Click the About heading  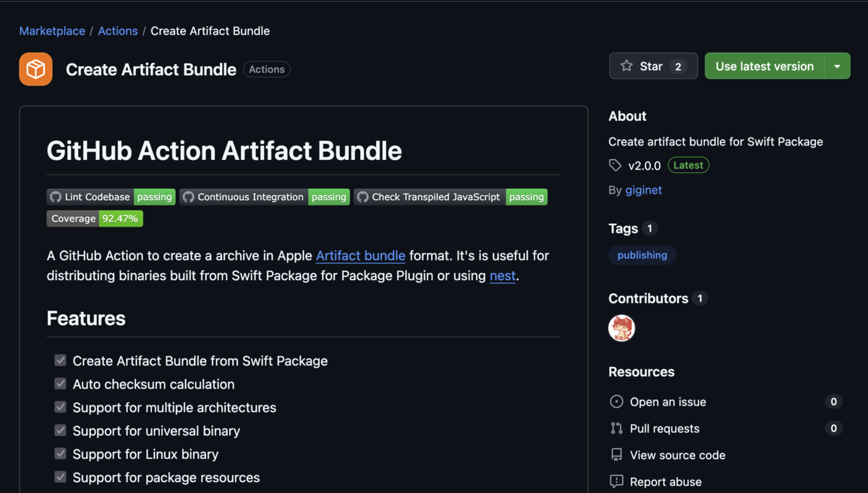(627, 116)
